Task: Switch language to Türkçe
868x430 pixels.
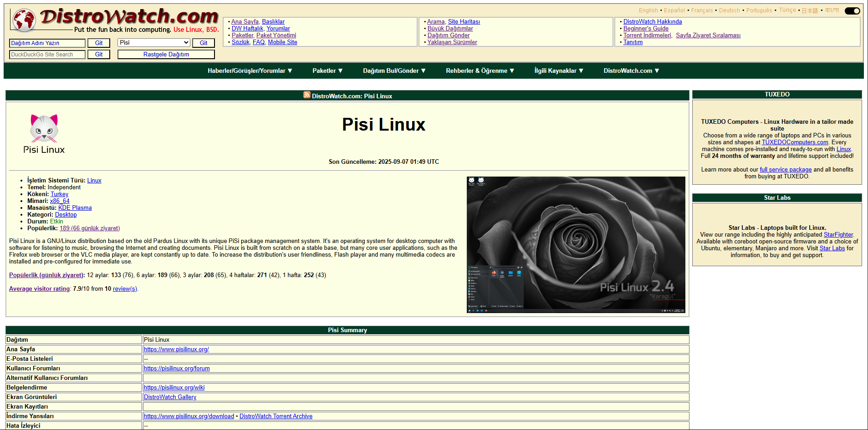Action: point(787,10)
